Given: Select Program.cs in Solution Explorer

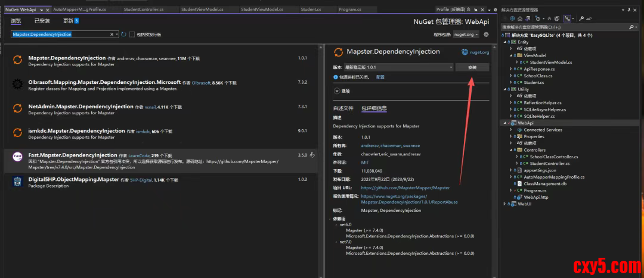Looking at the screenshot, I should (x=535, y=190).
